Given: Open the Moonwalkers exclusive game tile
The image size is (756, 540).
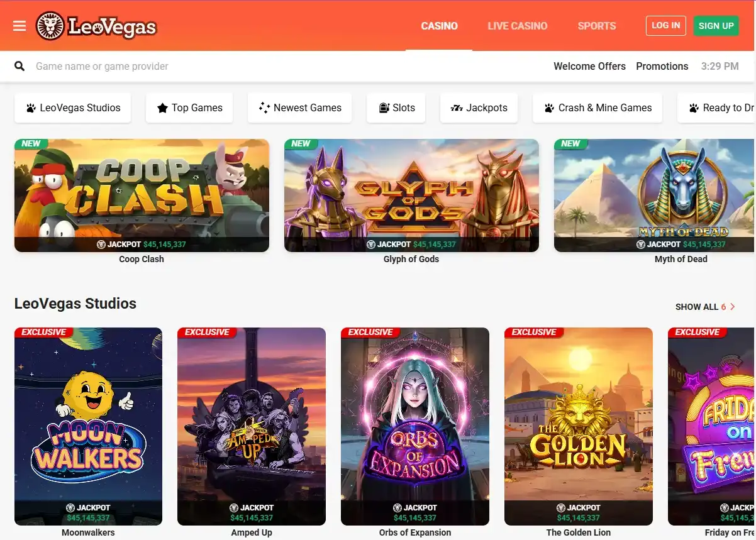Looking at the screenshot, I should pos(88,426).
